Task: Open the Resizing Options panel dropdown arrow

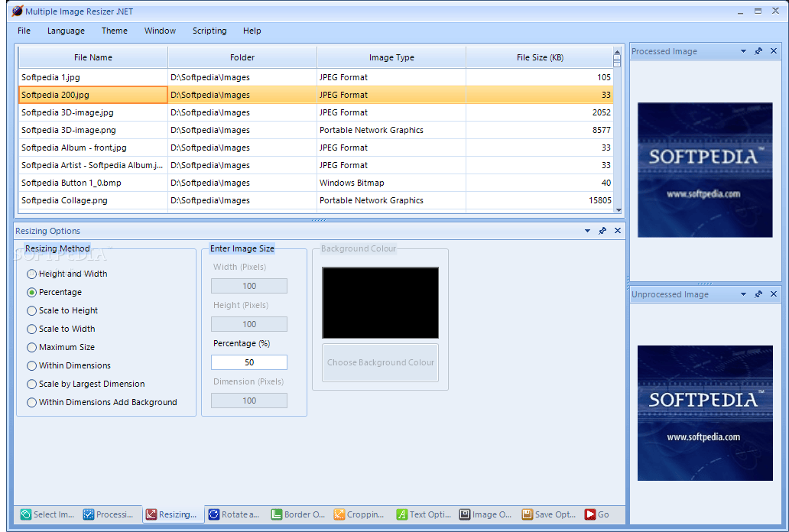Action: coord(587,231)
